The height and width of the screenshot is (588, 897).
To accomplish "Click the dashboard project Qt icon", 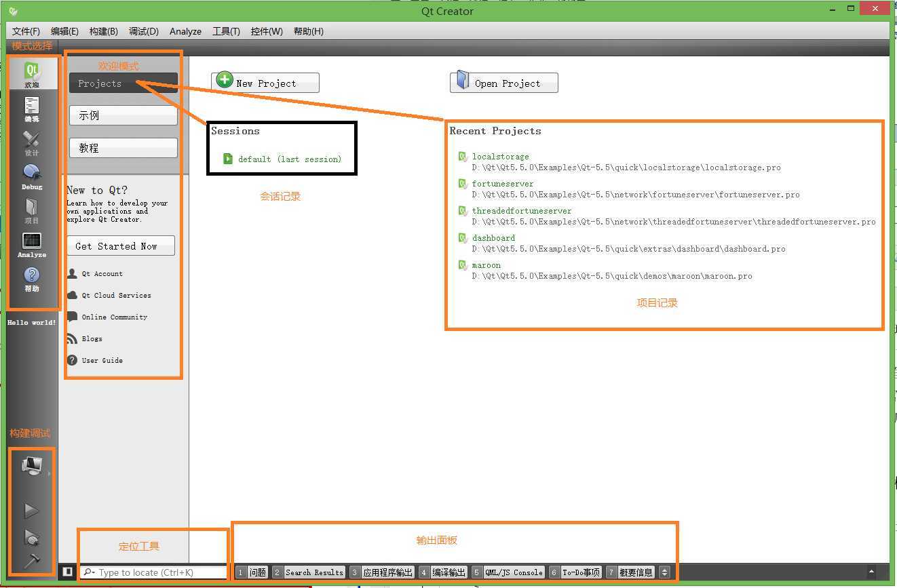I will click(x=463, y=238).
